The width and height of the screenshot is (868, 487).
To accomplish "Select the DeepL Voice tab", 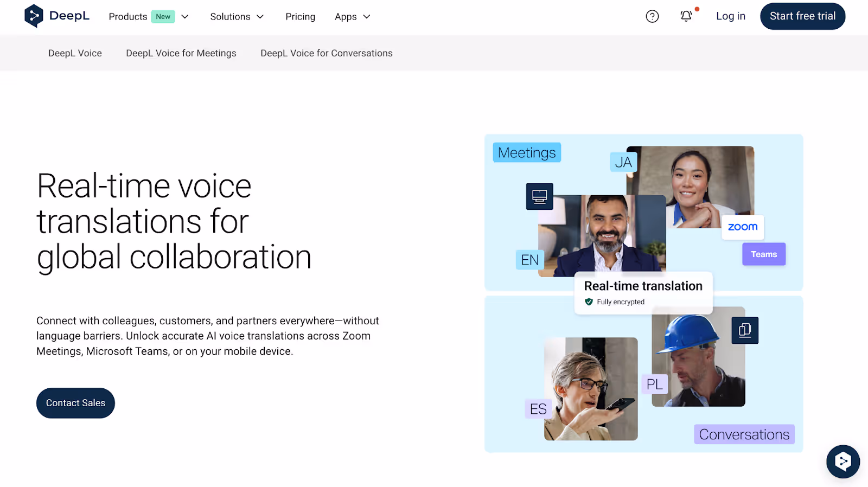I will pos(75,53).
